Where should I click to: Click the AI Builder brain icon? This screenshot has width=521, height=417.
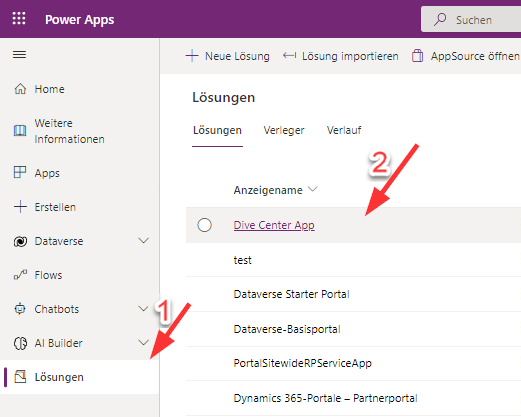(x=20, y=343)
